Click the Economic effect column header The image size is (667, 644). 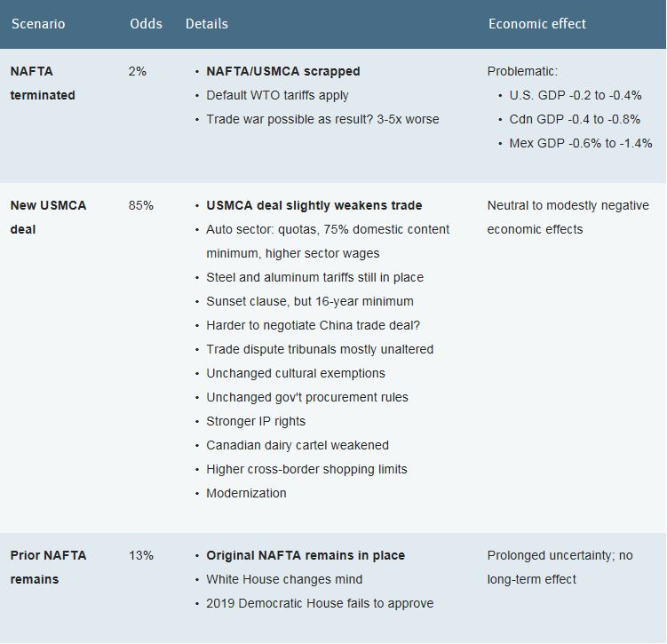[536, 24]
